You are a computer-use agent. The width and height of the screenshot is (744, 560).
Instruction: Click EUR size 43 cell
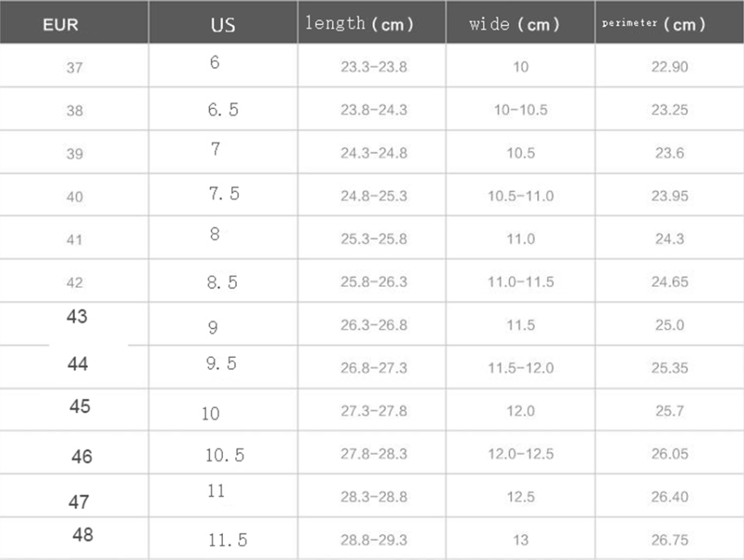pyautogui.click(x=78, y=317)
